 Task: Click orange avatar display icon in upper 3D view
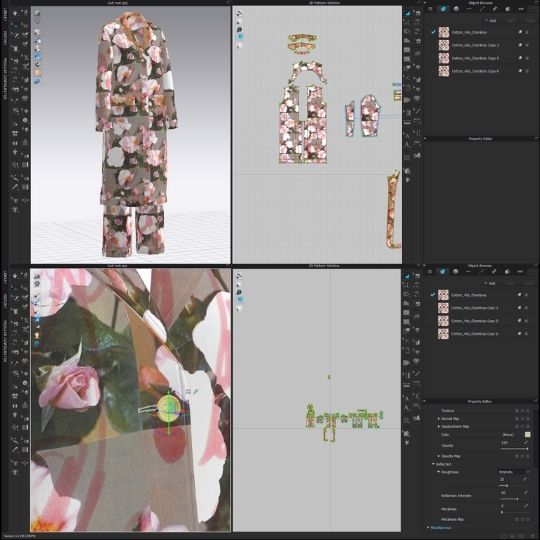pos(37,73)
